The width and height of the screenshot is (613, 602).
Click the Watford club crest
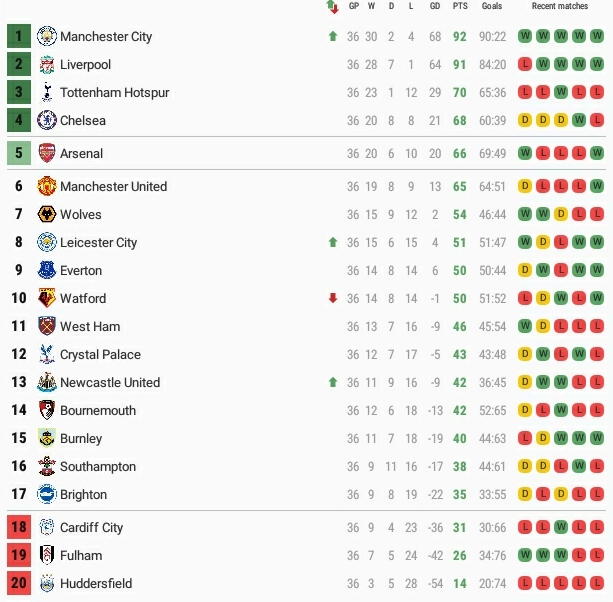coord(47,299)
